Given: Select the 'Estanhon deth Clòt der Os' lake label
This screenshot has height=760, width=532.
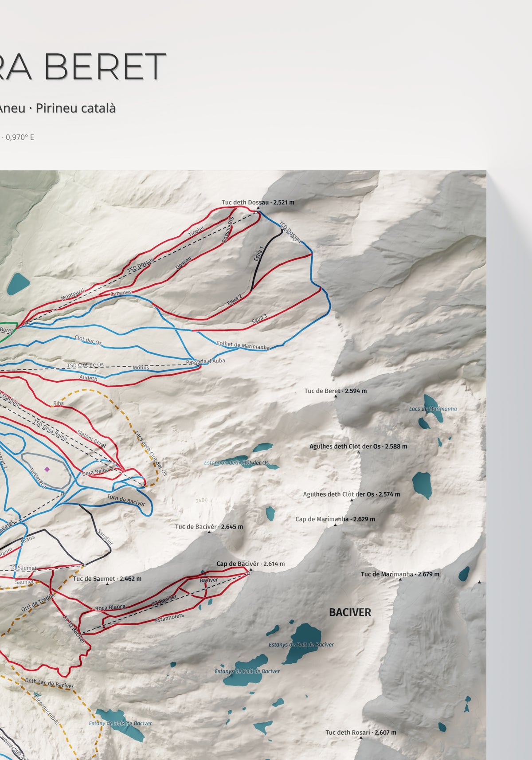Looking at the screenshot, I should point(236,462).
